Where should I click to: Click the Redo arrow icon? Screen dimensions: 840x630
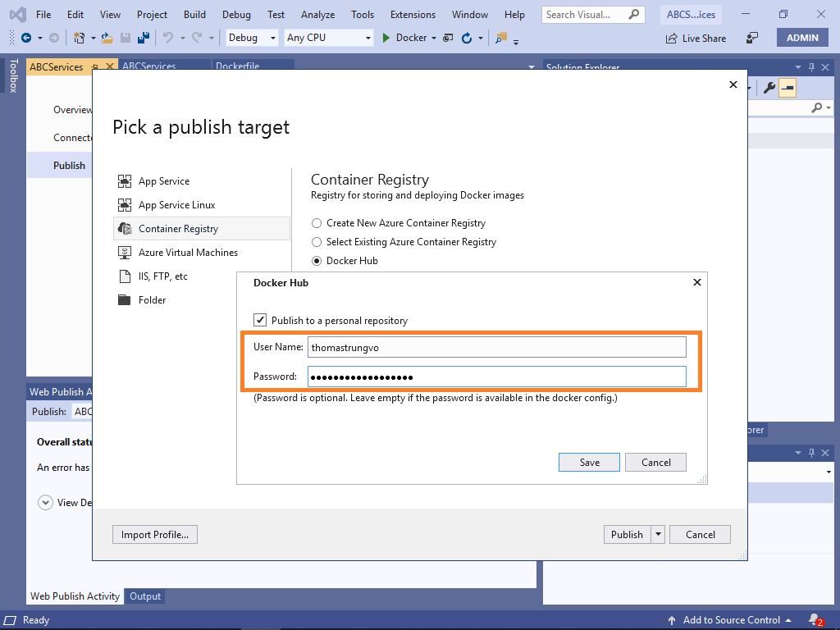point(197,38)
